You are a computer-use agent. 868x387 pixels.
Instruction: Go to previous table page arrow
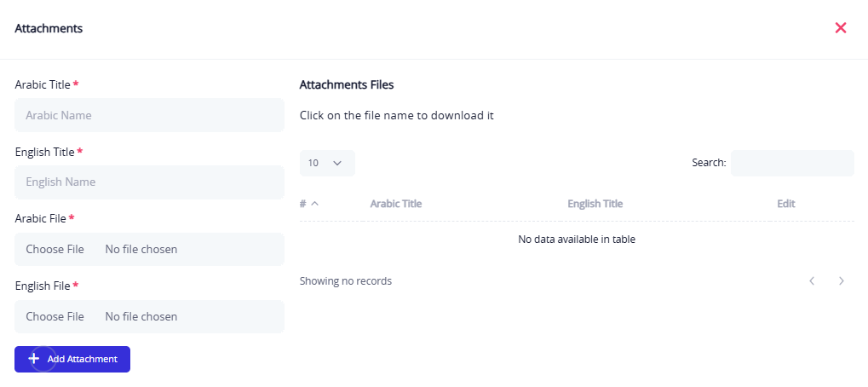pos(812,280)
